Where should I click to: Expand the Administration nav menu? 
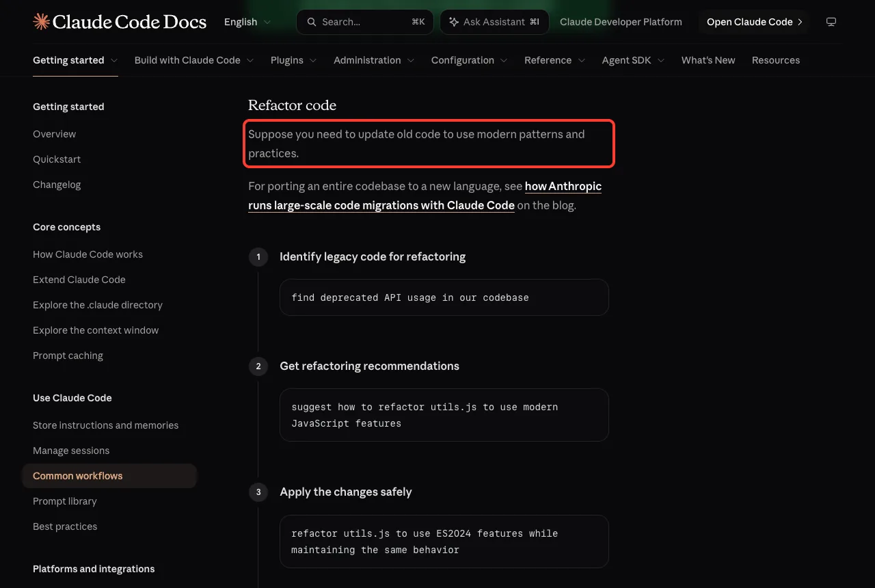coord(374,60)
